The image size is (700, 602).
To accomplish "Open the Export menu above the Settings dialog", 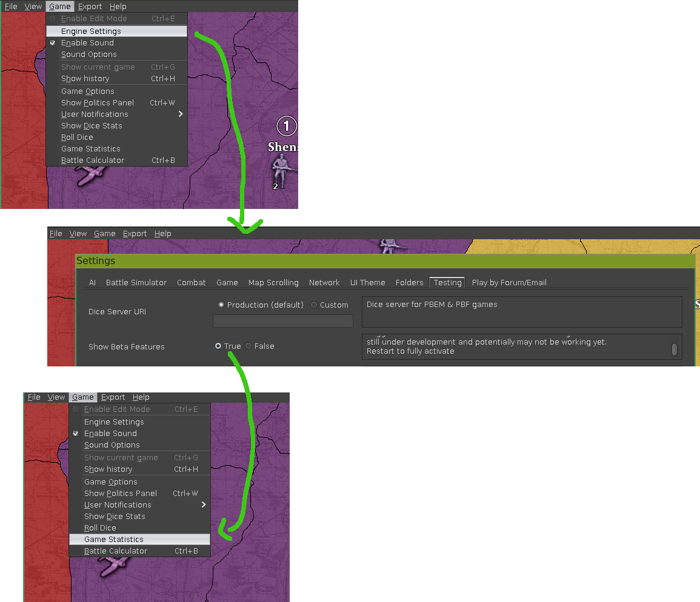I will 135,234.
